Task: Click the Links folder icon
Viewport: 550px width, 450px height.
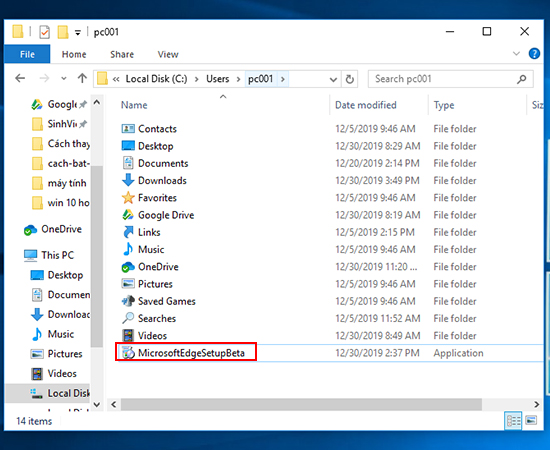Action: 128,232
